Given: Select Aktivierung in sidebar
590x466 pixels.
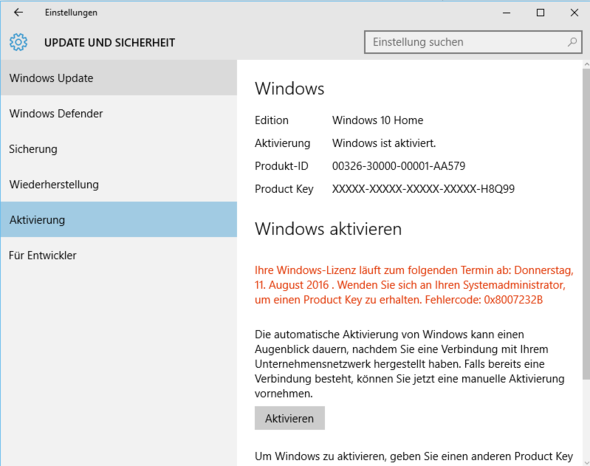Looking at the screenshot, I should pyautogui.click(x=119, y=220).
